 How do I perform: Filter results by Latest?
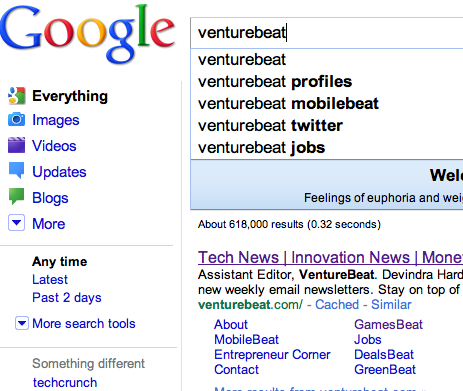point(50,279)
